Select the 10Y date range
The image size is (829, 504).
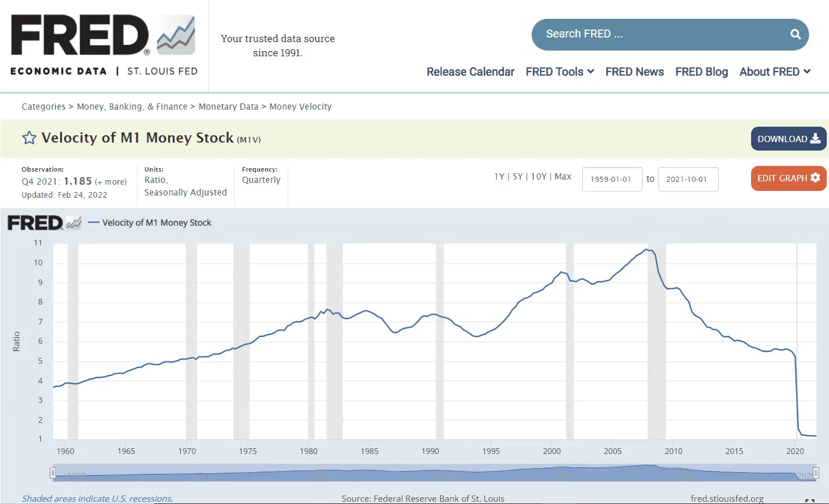click(x=538, y=177)
